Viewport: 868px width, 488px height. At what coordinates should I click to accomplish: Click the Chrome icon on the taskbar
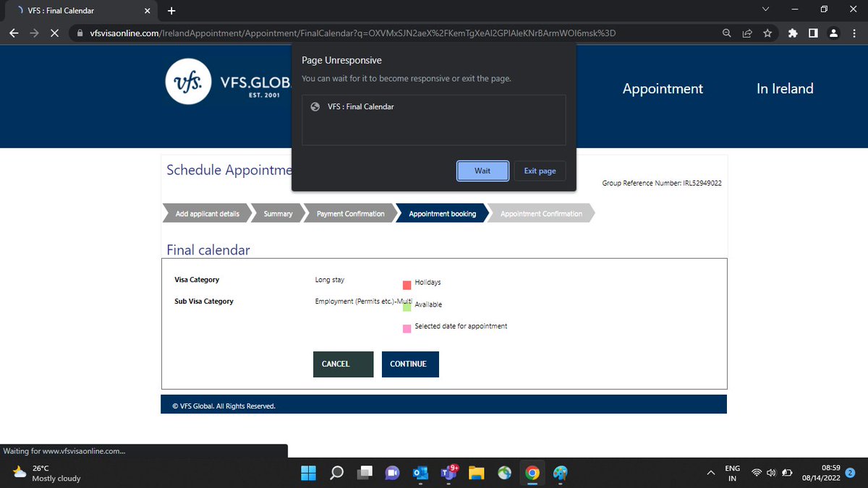[x=532, y=473]
